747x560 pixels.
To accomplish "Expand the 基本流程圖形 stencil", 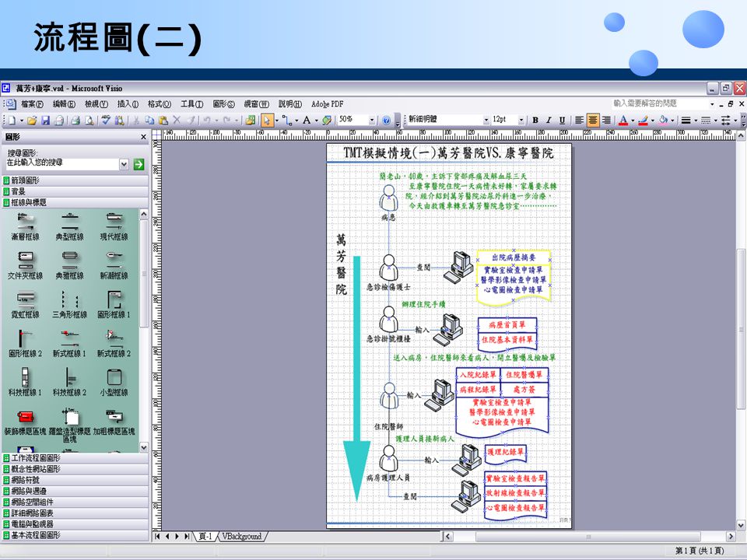I will tap(75, 535).
